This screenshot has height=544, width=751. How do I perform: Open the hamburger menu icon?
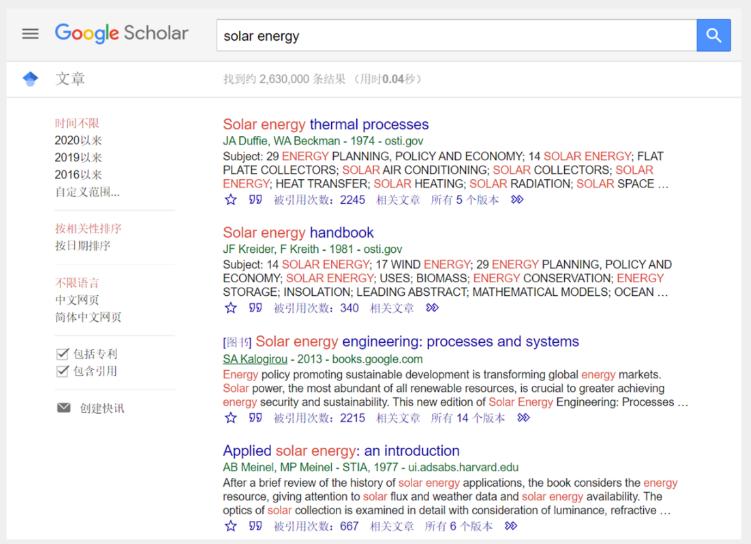pos(30,34)
